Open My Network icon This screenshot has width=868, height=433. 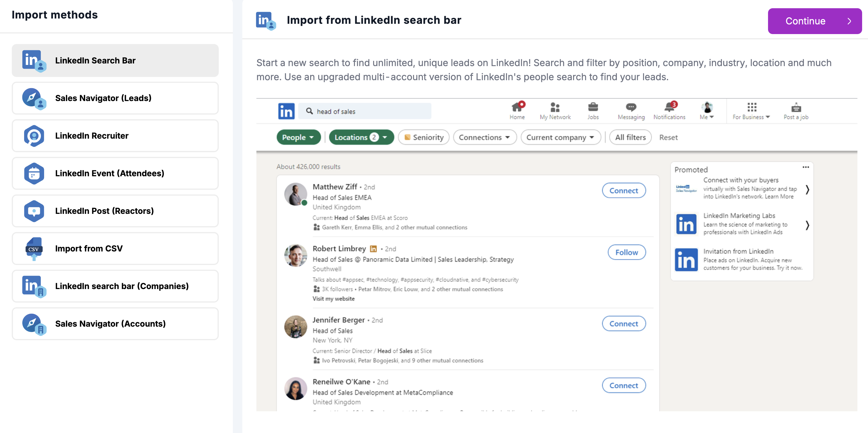click(555, 108)
